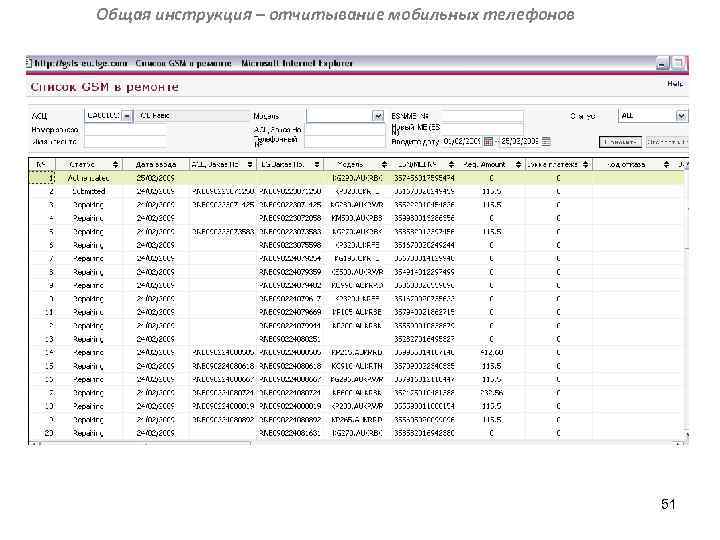720x540 pixels.
Task: Click the greyed button beside the search button
Action: coord(667,142)
